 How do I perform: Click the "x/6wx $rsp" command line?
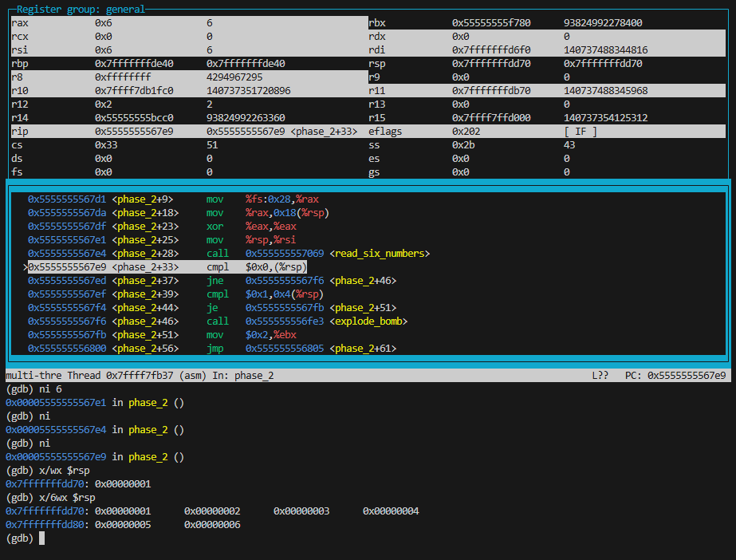[50, 498]
